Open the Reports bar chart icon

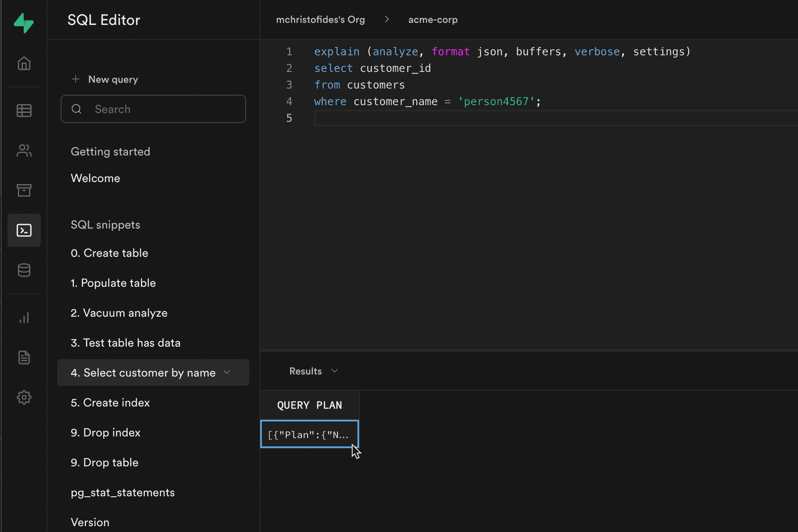click(x=24, y=318)
